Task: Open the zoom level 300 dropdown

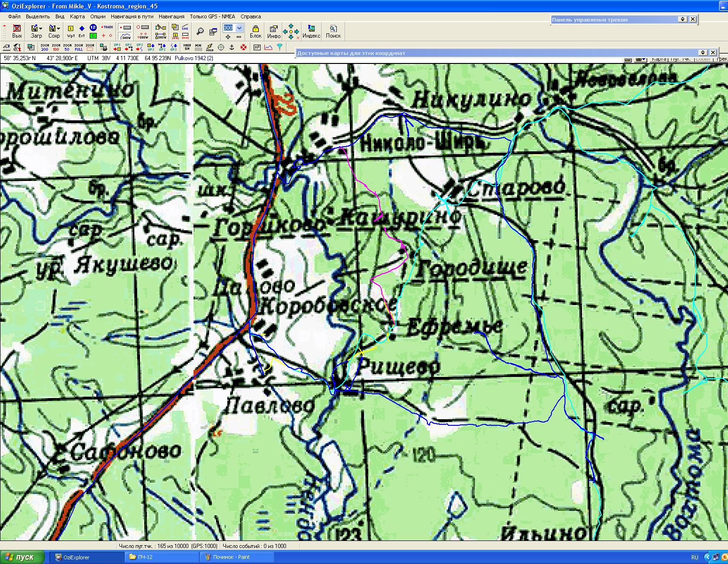Action: pos(239,28)
